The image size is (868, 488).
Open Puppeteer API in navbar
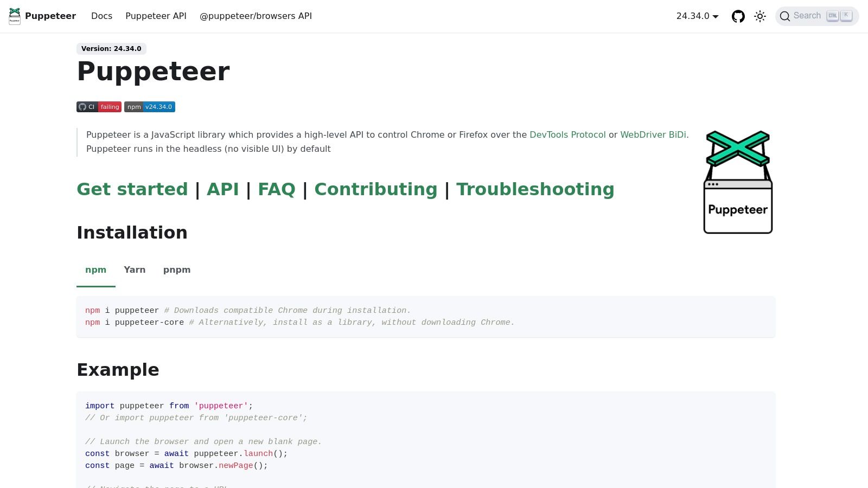click(x=156, y=16)
